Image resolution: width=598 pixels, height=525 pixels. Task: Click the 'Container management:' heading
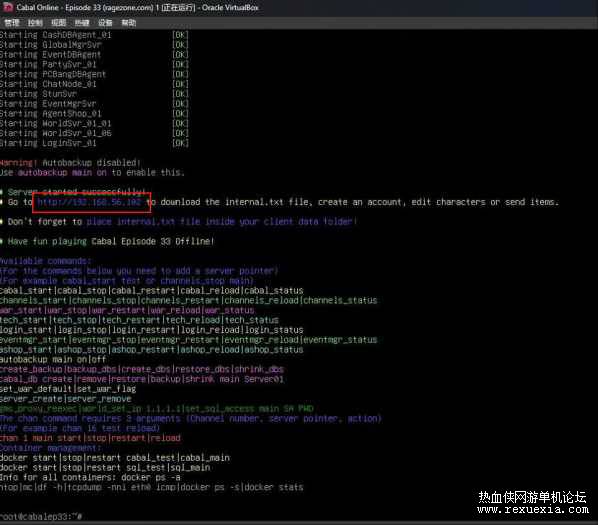click(50, 448)
